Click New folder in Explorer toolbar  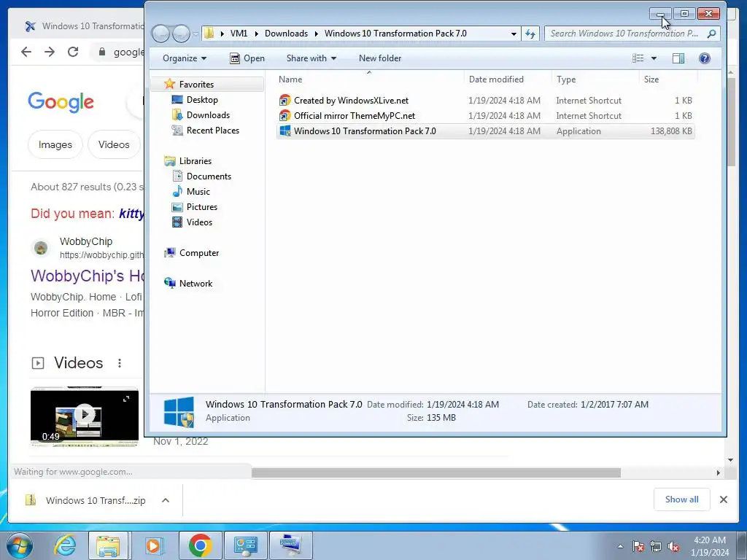click(x=379, y=58)
